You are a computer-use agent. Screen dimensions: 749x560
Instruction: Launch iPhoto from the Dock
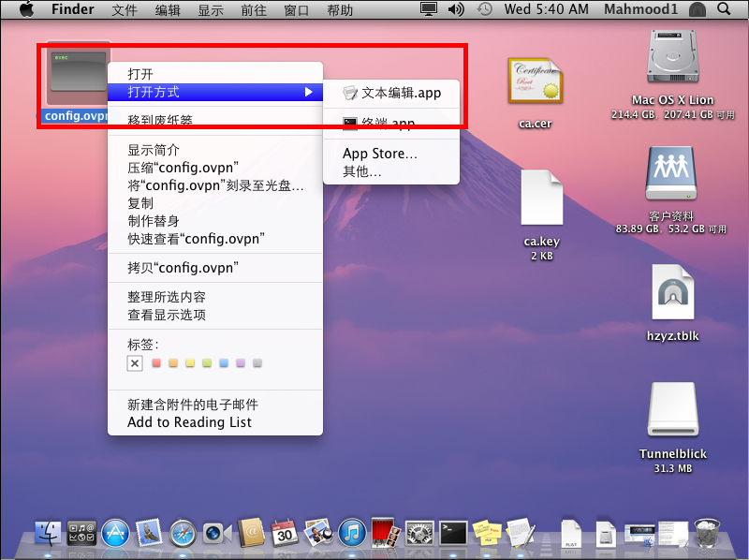tap(318, 533)
